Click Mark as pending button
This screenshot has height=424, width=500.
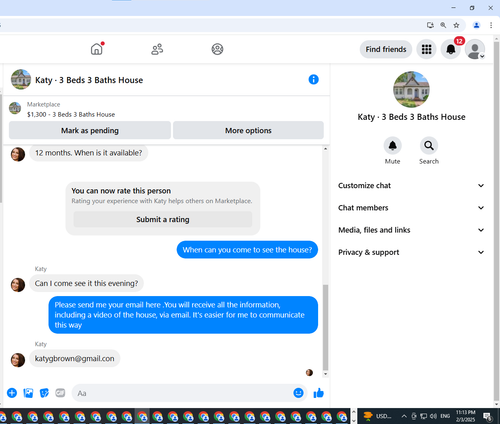click(90, 130)
